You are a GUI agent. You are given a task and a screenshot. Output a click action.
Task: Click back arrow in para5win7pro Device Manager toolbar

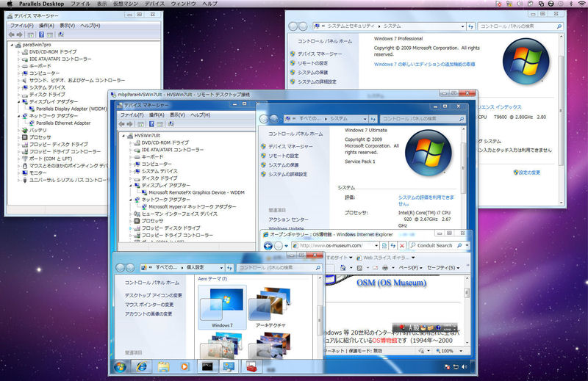[12, 35]
